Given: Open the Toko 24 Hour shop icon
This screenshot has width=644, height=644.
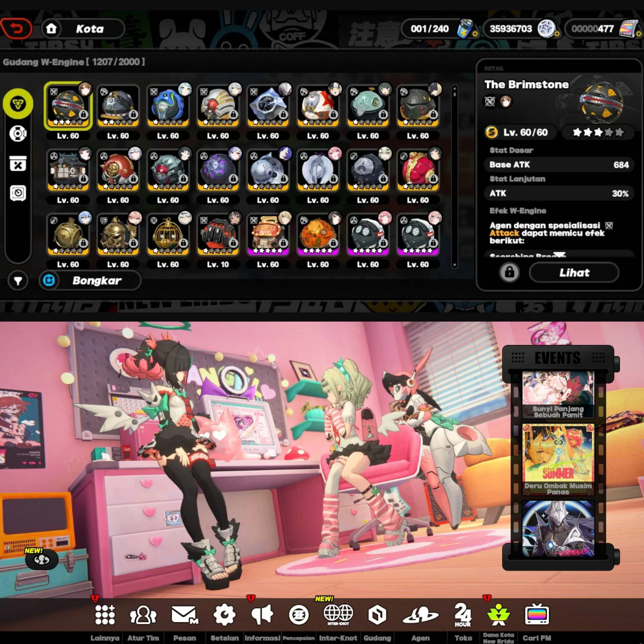Looking at the screenshot, I should click(463, 614).
